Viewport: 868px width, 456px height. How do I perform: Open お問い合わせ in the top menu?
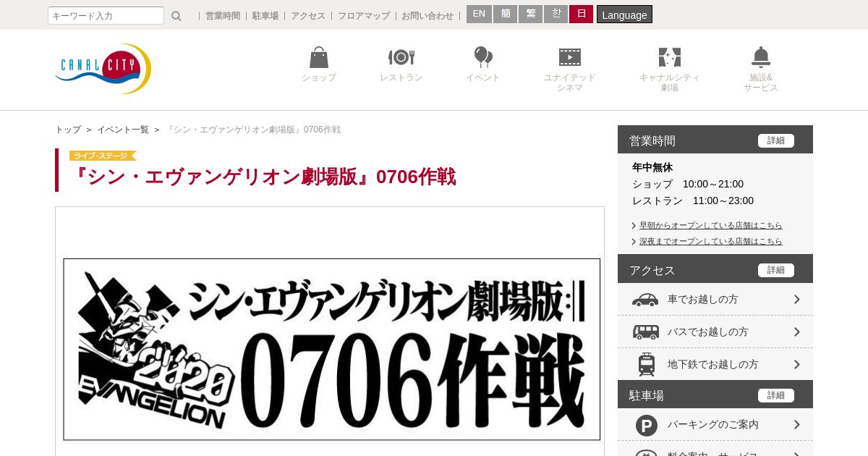pos(427,16)
